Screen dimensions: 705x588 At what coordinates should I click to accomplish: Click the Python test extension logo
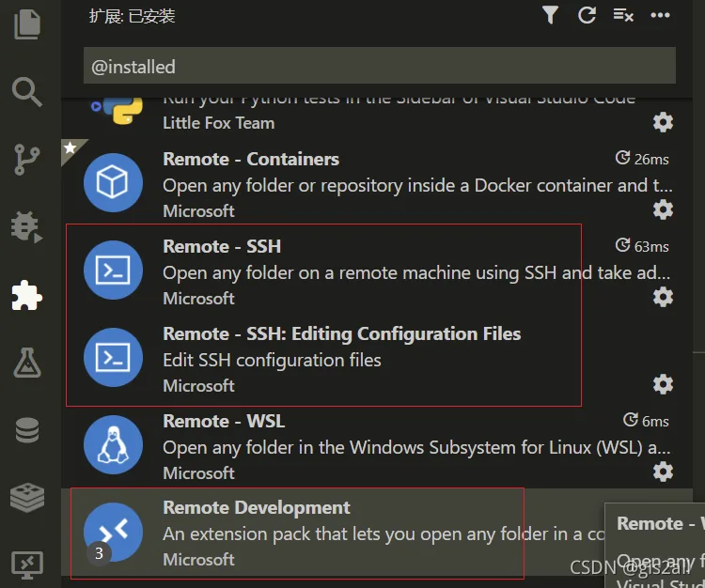(117, 111)
